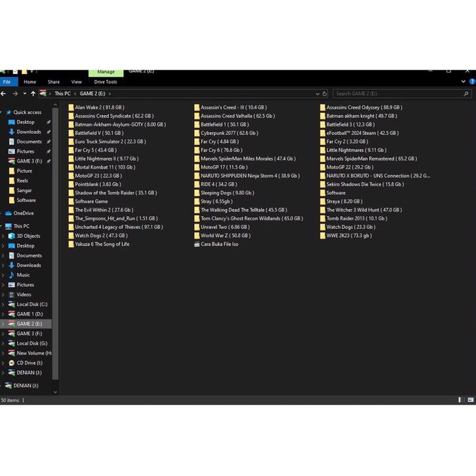Switch to the Share ribbon tab
Image resolution: width=476 pixels, height=476 pixels.
pos(53,82)
